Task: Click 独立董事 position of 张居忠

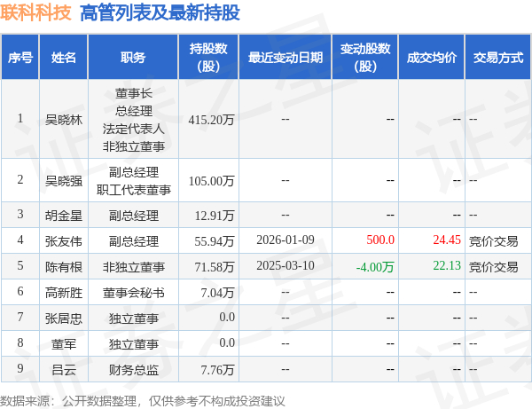Action: tap(134, 319)
